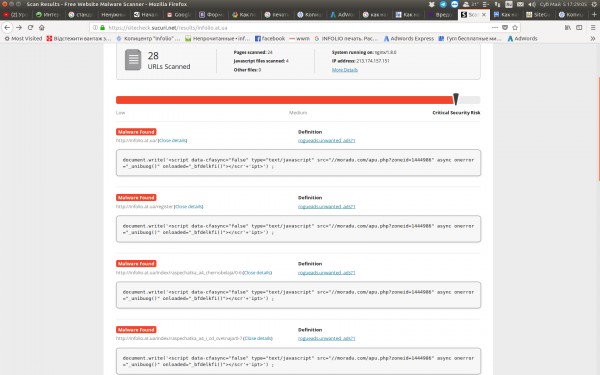This screenshot has width=600, height=375.
Task: Click the IP address 213.174.157.151 text
Action: coord(360,61)
